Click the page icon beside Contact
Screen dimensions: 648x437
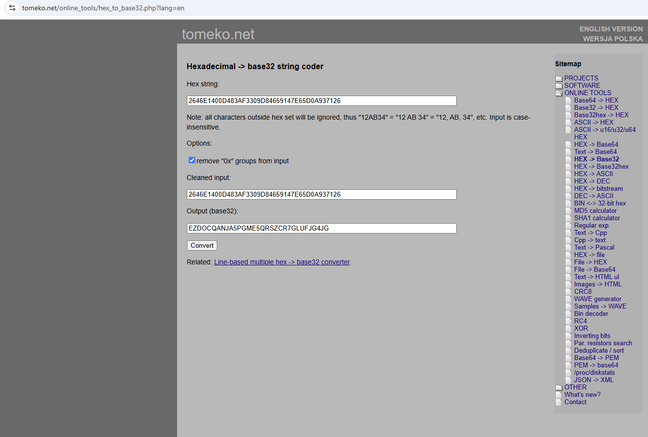(x=559, y=402)
